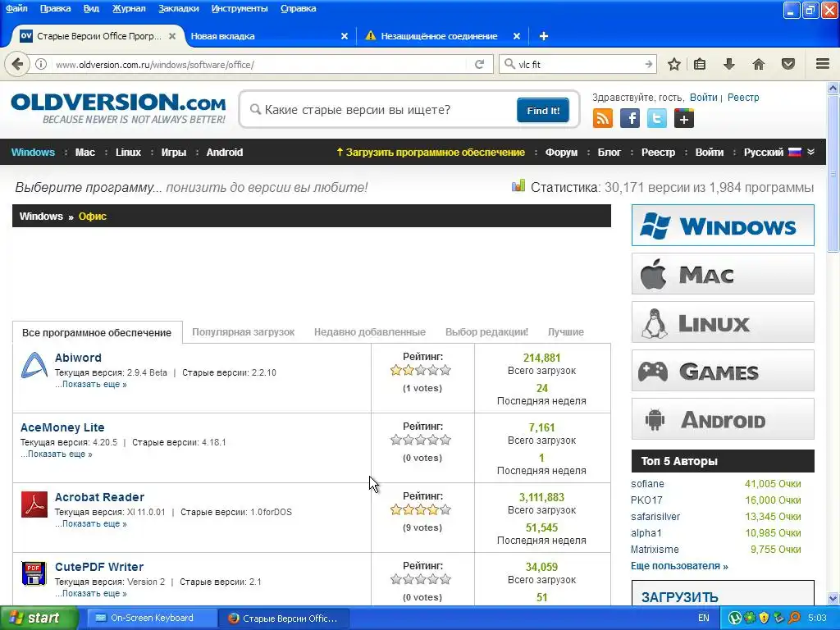Expand the Русский language dropdown
The image size is (840, 630).
pos(810,152)
